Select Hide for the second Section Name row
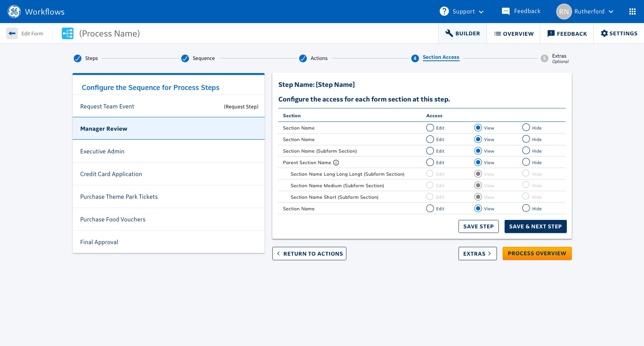644x346 pixels. click(526, 139)
